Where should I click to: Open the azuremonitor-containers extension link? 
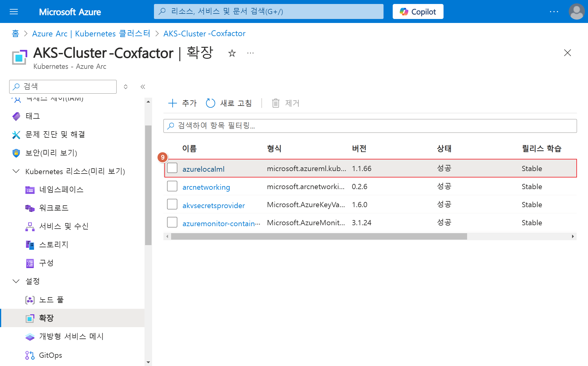click(221, 223)
